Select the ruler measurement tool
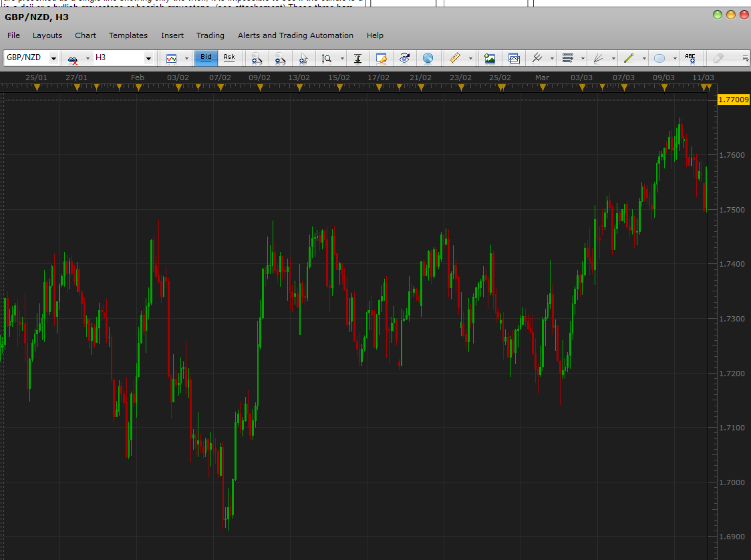Viewport: 751px width, 560px height. (x=455, y=58)
